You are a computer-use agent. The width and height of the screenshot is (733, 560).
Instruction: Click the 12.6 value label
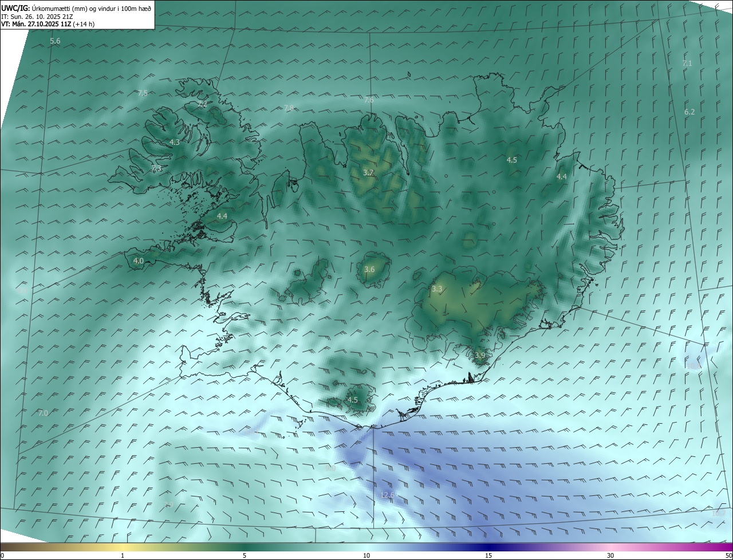tap(387, 495)
